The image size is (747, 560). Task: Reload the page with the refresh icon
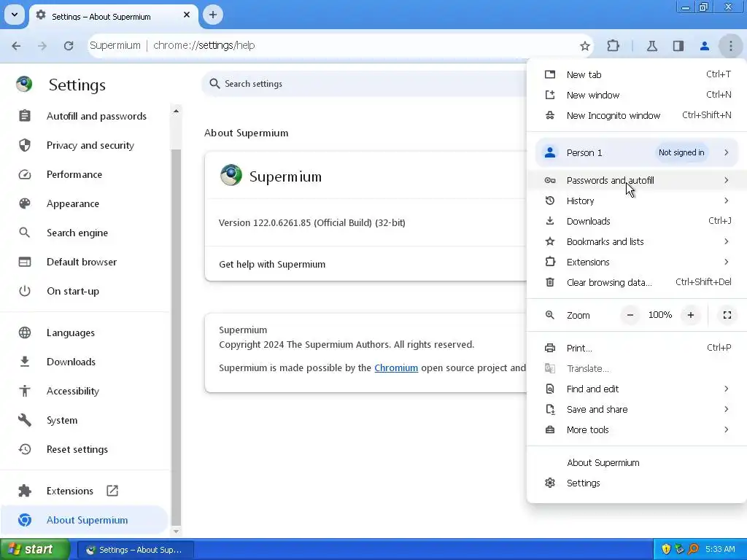click(69, 46)
